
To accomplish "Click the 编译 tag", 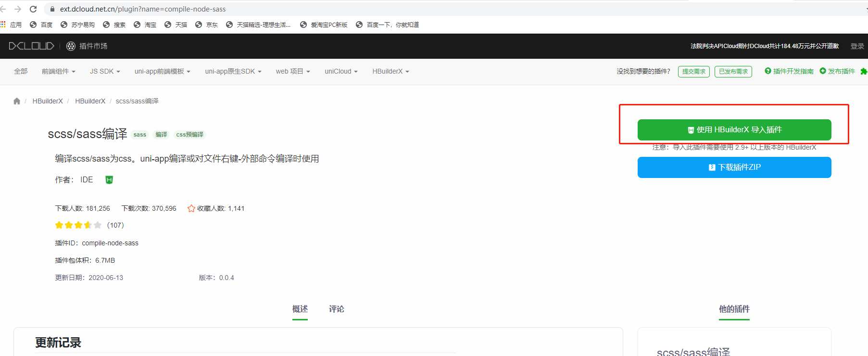I will tap(161, 135).
